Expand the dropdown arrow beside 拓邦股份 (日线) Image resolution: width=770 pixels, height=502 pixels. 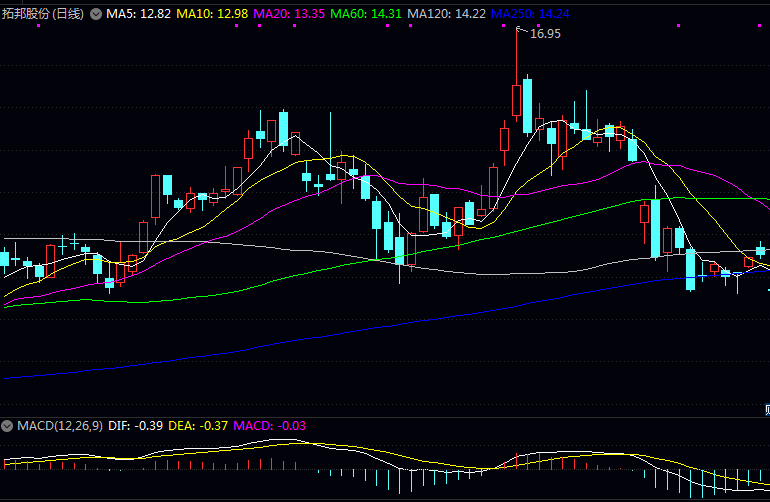(x=95, y=14)
